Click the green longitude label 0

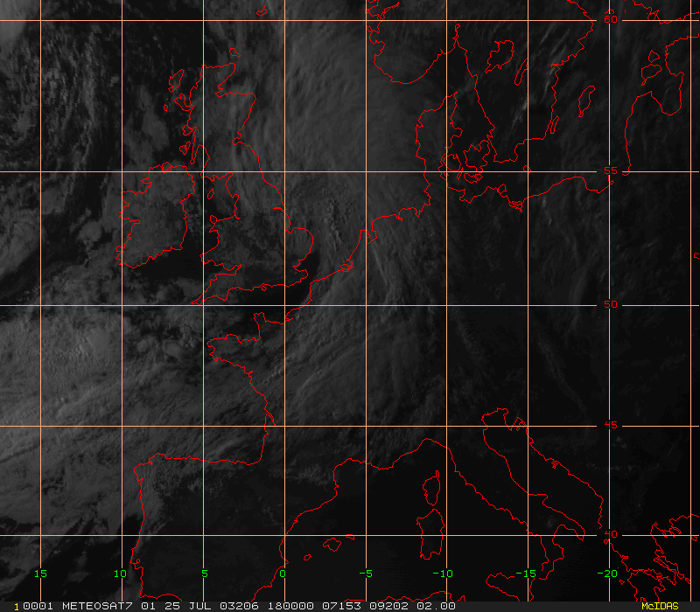click(x=283, y=574)
